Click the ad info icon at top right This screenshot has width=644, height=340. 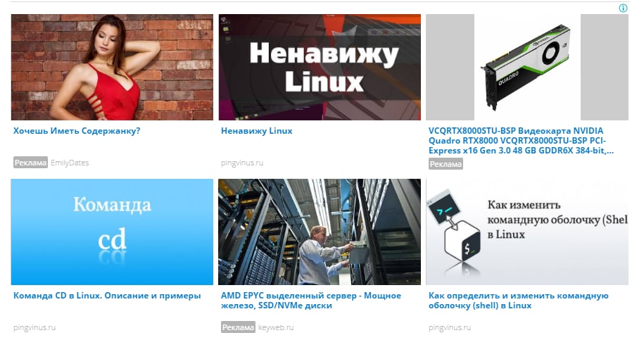[623, 8]
